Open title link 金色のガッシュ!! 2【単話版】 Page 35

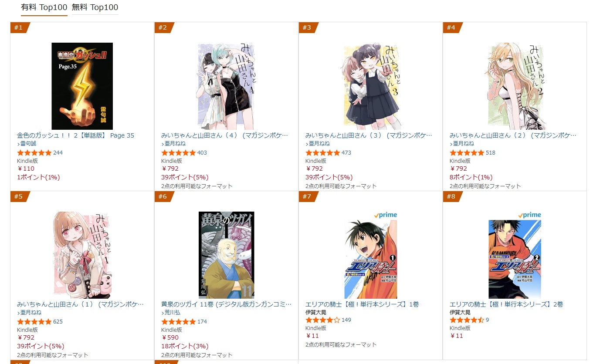point(75,135)
